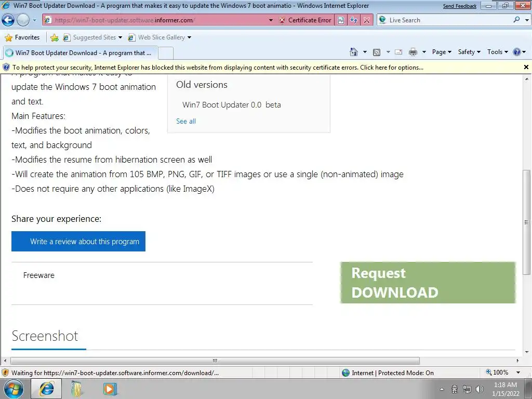Click the 100% zoom level button

point(497,373)
